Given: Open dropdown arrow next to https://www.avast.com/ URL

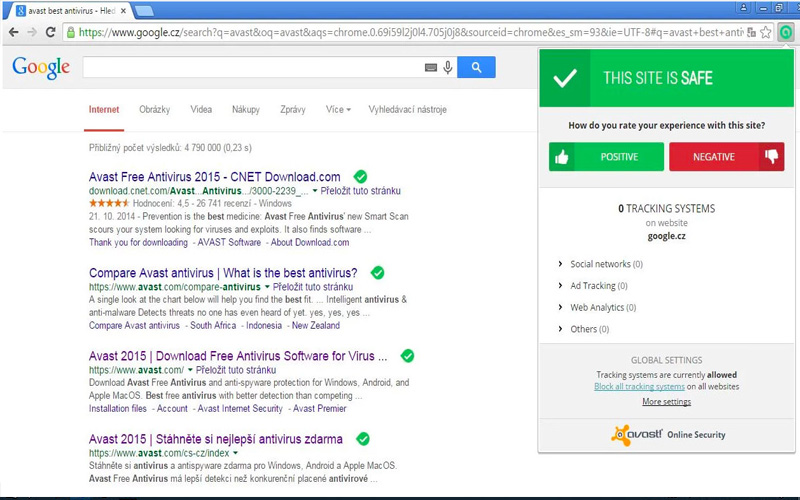Looking at the screenshot, I should point(190,370).
